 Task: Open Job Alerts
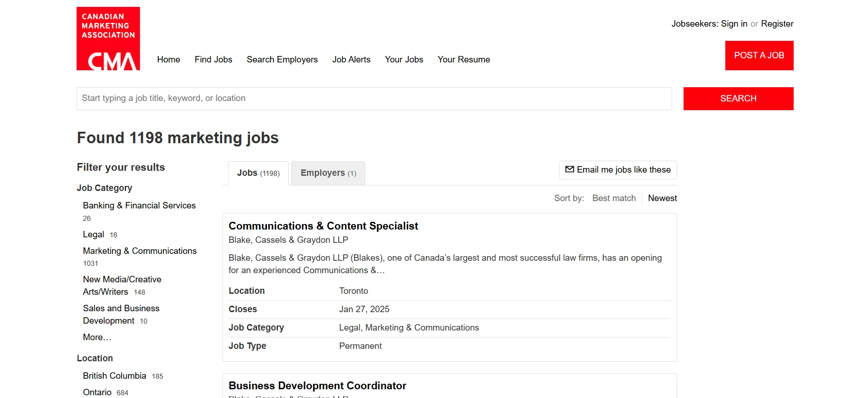(351, 59)
